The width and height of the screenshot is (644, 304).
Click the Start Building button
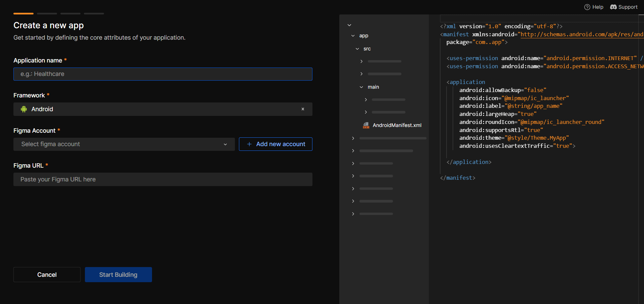(118, 274)
